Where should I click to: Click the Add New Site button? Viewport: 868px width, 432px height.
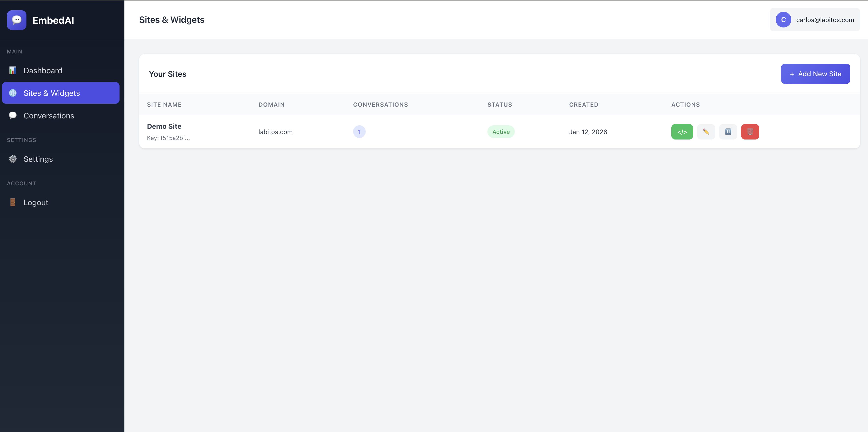[x=815, y=74]
